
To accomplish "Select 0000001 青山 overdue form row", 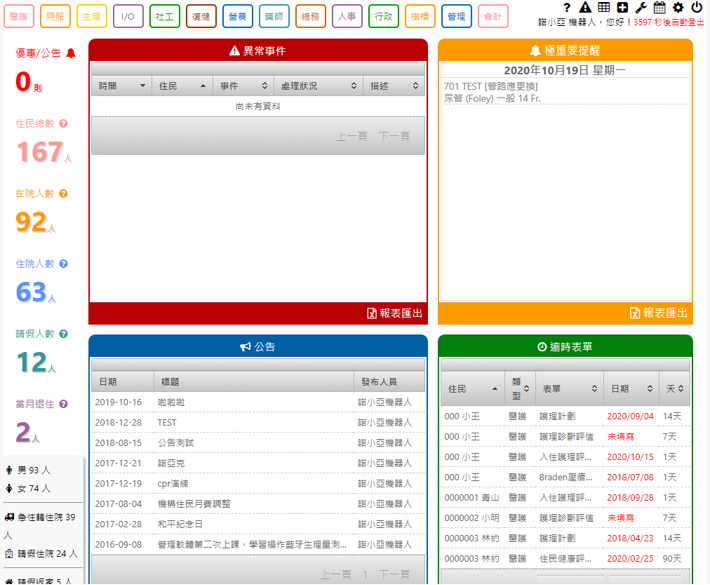I will tap(565, 498).
